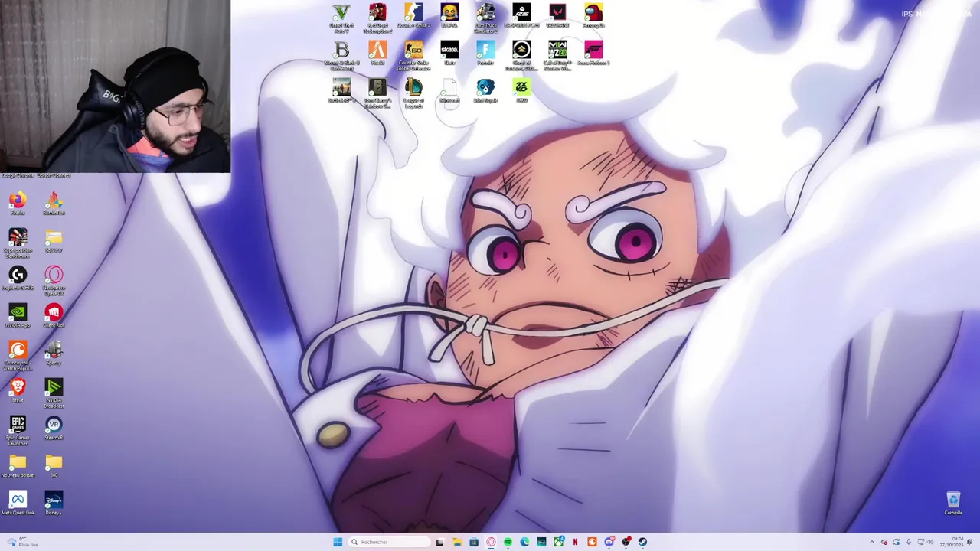
Task: Select the skate. desktop shortcut
Action: coord(449,54)
